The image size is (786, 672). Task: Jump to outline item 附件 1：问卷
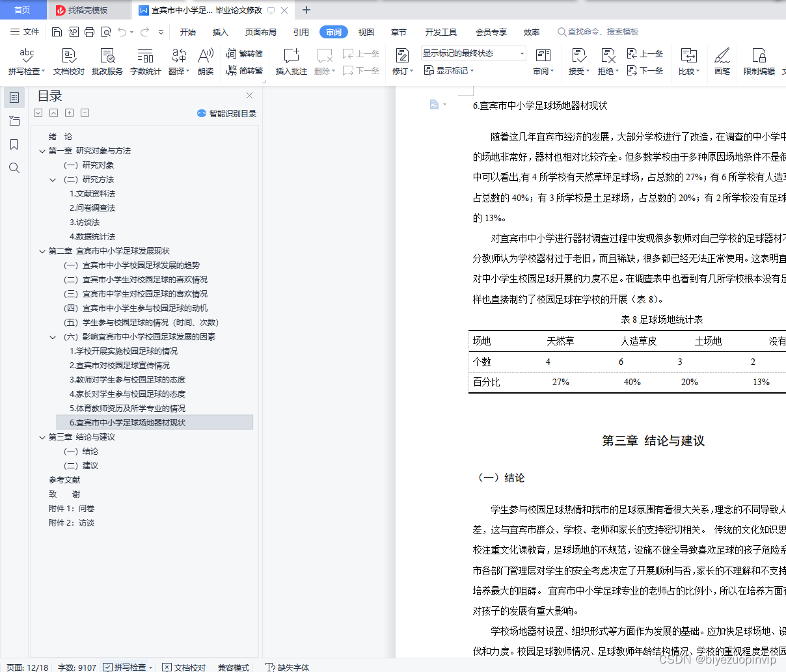click(72, 509)
